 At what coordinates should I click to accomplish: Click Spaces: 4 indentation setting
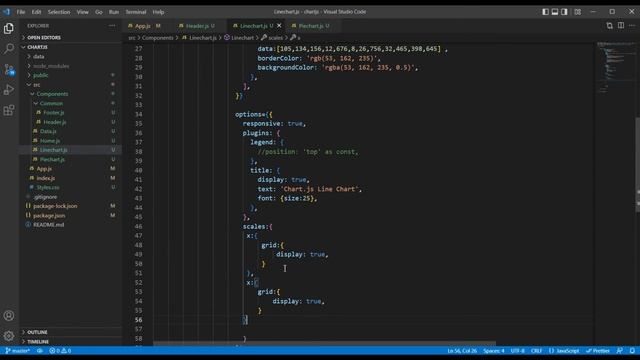pyautogui.click(x=494, y=351)
